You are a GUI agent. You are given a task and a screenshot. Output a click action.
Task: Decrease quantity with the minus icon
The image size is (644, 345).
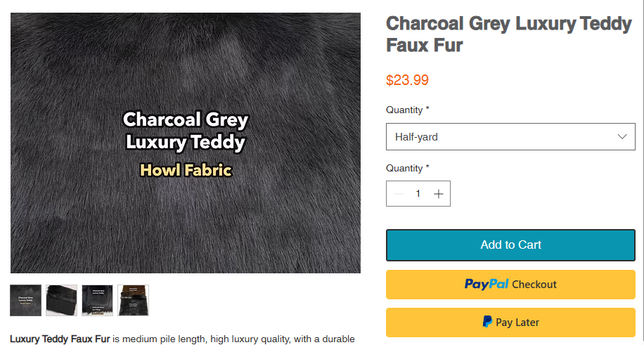pos(398,194)
